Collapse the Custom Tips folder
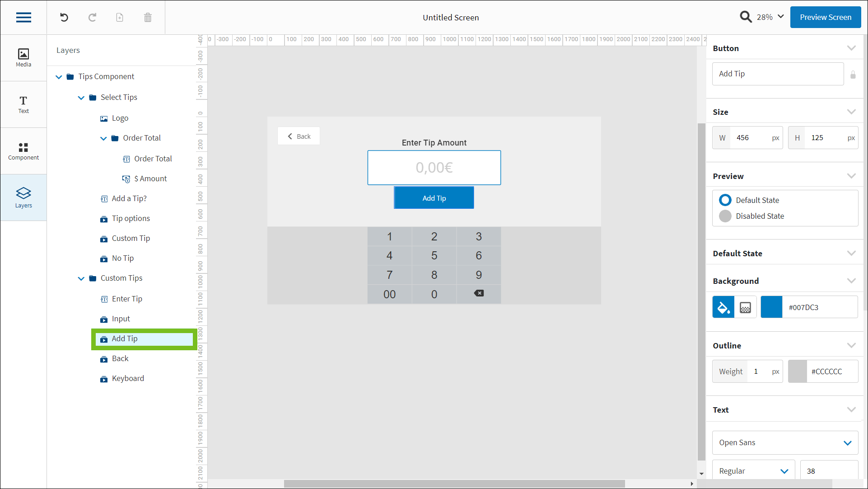Viewport: 868px width, 489px height. [81, 278]
